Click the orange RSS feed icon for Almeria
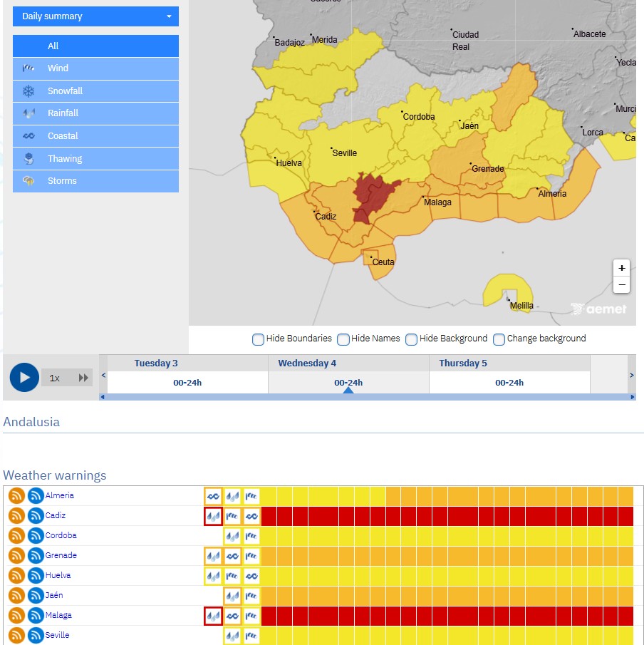644x645 pixels. tap(17, 495)
